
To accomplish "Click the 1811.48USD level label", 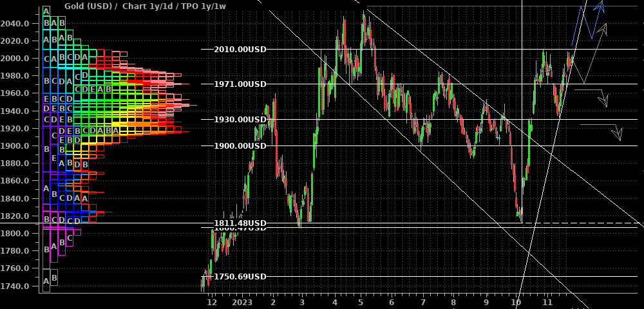I will pos(240,223).
